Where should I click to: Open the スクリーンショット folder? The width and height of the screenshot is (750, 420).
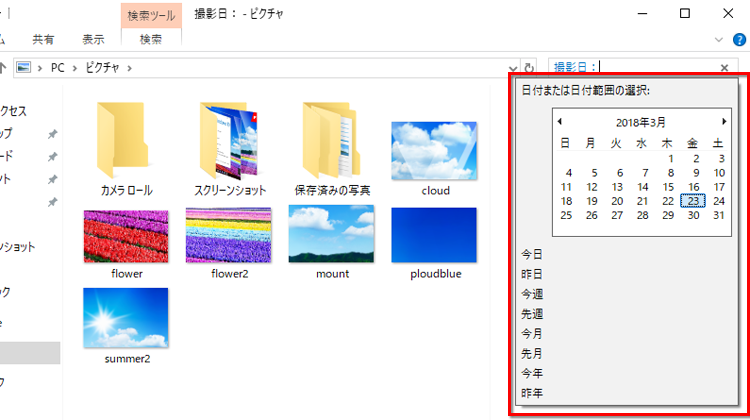pos(229,149)
